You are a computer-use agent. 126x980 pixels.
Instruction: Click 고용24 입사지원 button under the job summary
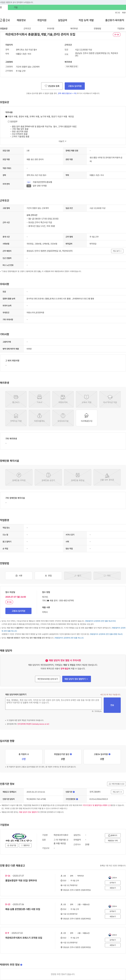(x=75, y=86)
